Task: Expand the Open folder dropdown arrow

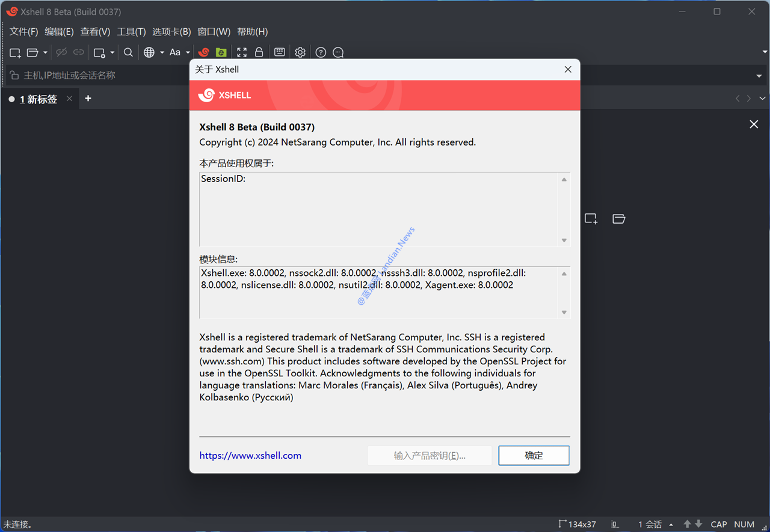Action: (45, 53)
